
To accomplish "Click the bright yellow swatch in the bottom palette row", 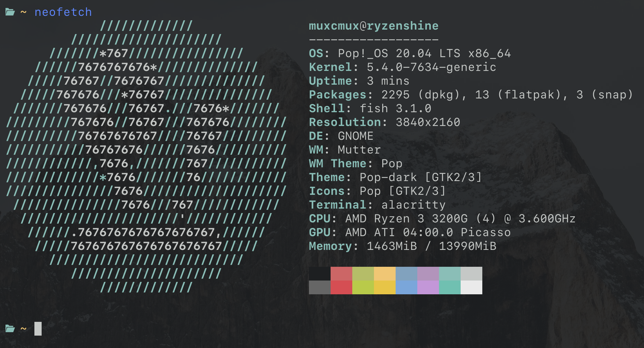I will tap(385, 287).
